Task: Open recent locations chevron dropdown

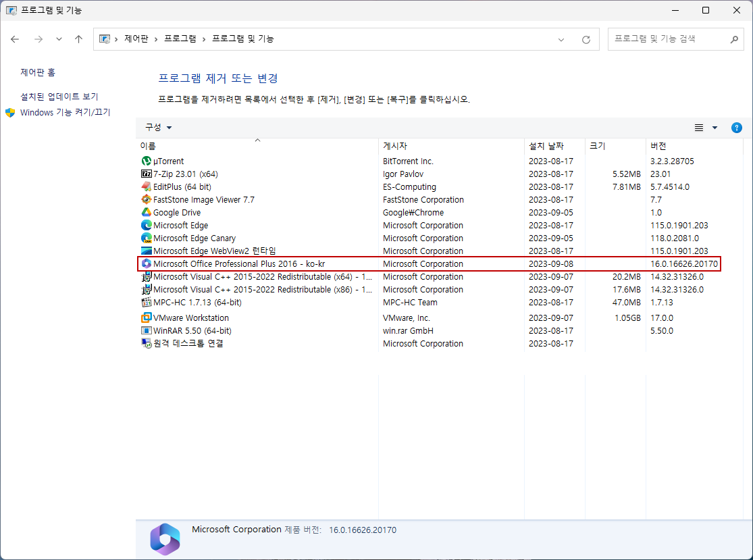Action: pyautogui.click(x=59, y=39)
